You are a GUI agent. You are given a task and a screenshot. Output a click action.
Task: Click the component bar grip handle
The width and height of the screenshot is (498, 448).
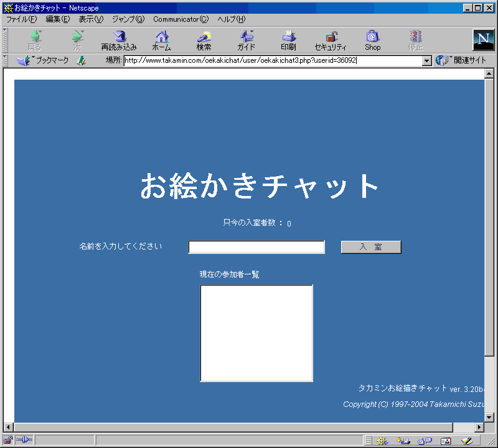(x=369, y=441)
